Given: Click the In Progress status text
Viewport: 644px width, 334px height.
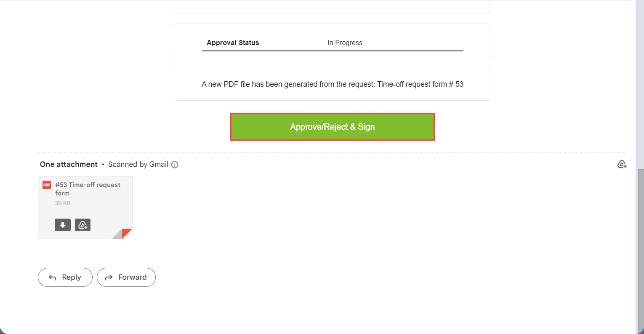Looking at the screenshot, I should [x=345, y=43].
